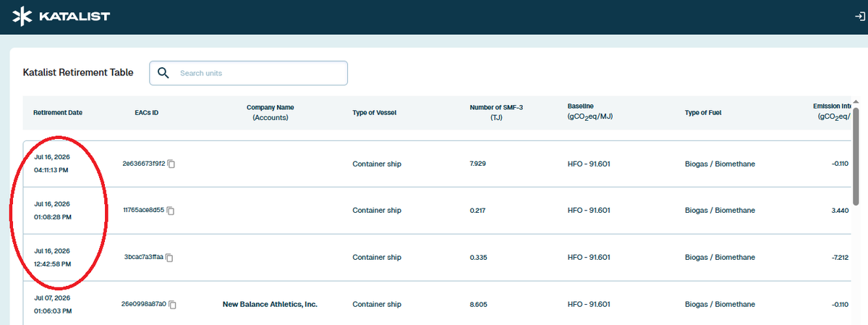868x325 pixels.
Task: Click the magnifier icon in the search box
Action: (163, 72)
